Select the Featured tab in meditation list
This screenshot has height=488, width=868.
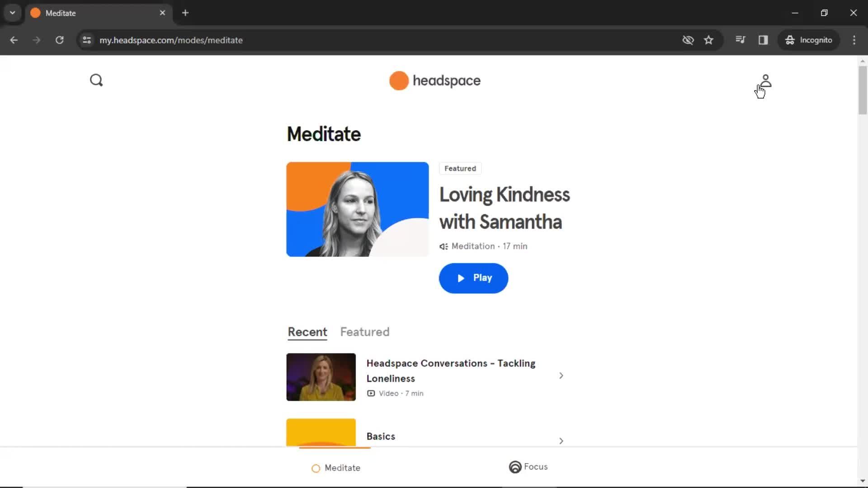(x=364, y=332)
